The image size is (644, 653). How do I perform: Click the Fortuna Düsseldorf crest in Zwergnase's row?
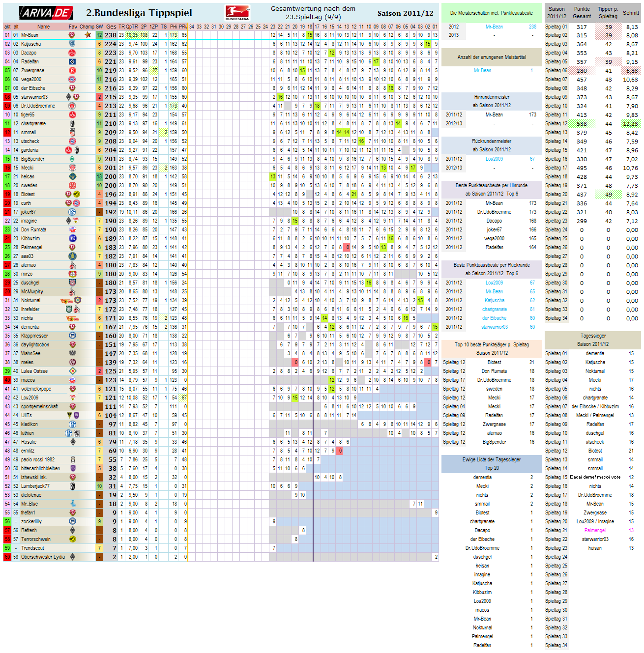click(72, 70)
